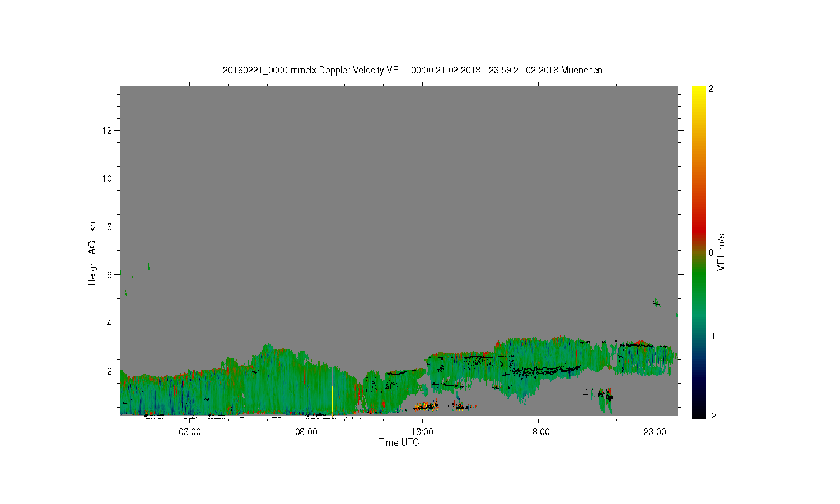Click the 23:00 time tick label
The image size is (840, 504).
coord(655,432)
